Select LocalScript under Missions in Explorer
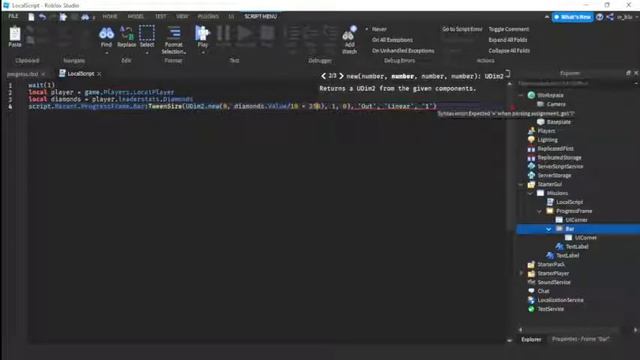The height and width of the screenshot is (360, 640). 569,202
